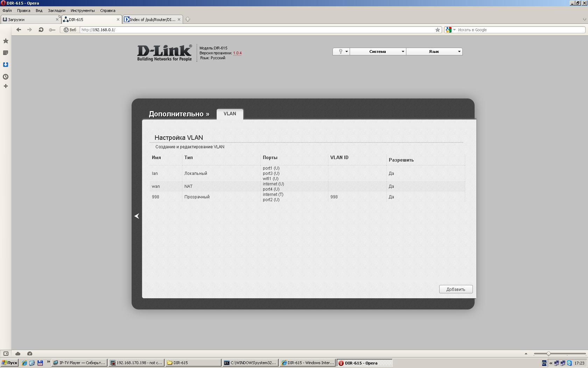The height and width of the screenshot is (368, 588).
Task: Click the Дополнительно » breadcrumb
Action: coord(179,114)
